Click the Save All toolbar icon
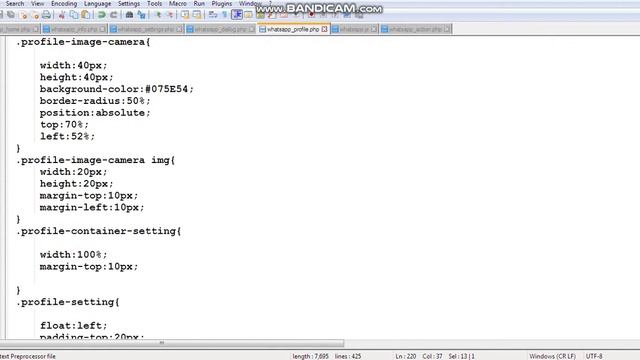Screen dimensions: 640x360 pyautogui.click(x=11, y=15)
